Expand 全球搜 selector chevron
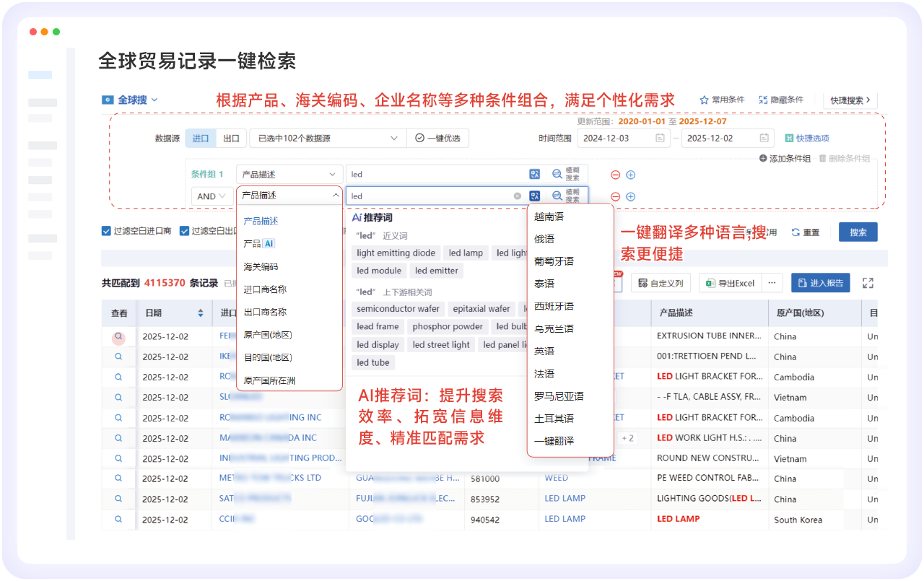This screenshot has height=581, width=924. (x=154, y=100)
